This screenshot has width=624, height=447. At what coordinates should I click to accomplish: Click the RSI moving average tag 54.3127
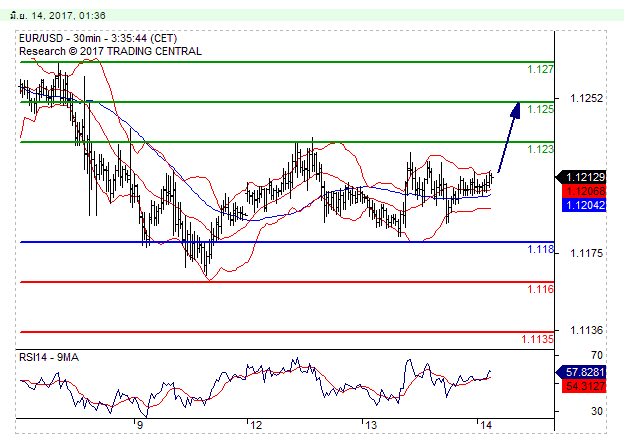584,386
